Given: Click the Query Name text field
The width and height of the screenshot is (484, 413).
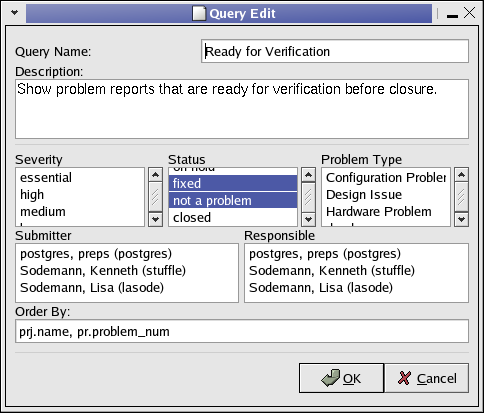Looking at the screenshot, I should pos(335,51).
